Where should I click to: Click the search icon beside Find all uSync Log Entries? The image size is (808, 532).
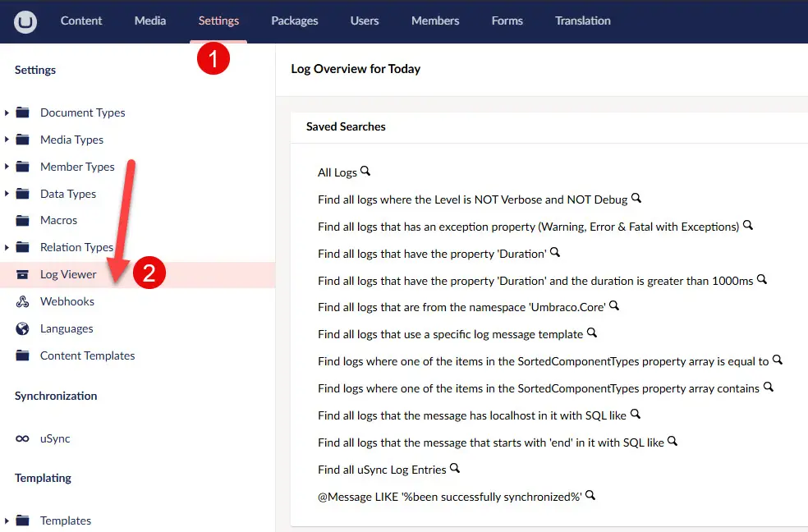pos(454,468)
